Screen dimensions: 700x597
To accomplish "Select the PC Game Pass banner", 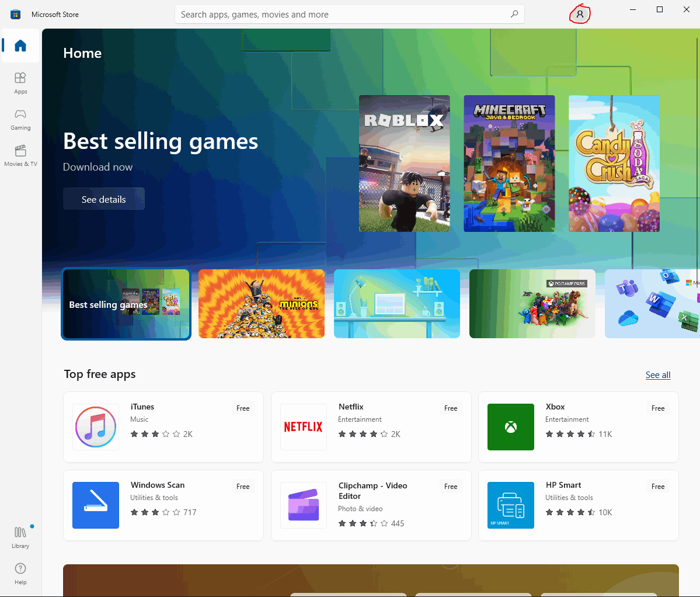I will pyautogui.click(x=532, y=304).
